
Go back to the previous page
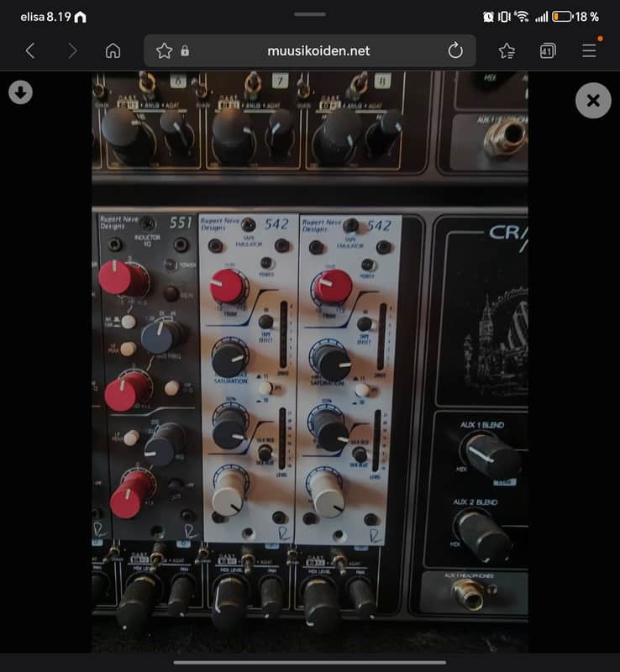pos(30,51)
